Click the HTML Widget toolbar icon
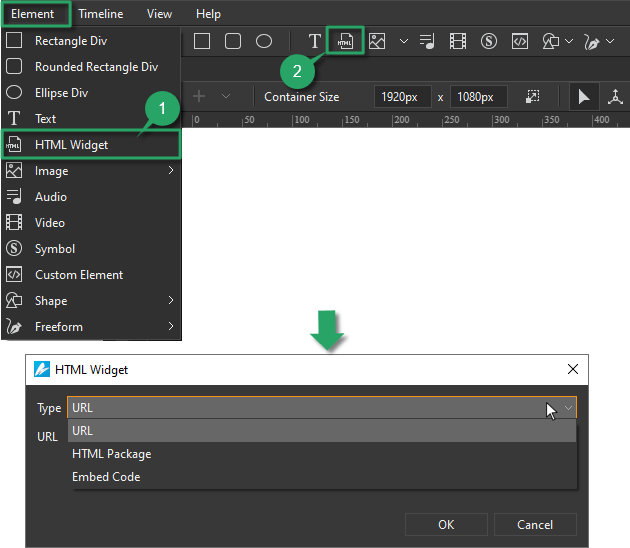Image resolution: width=630 pixels, height=548 pixels. (x=345, y=41)
